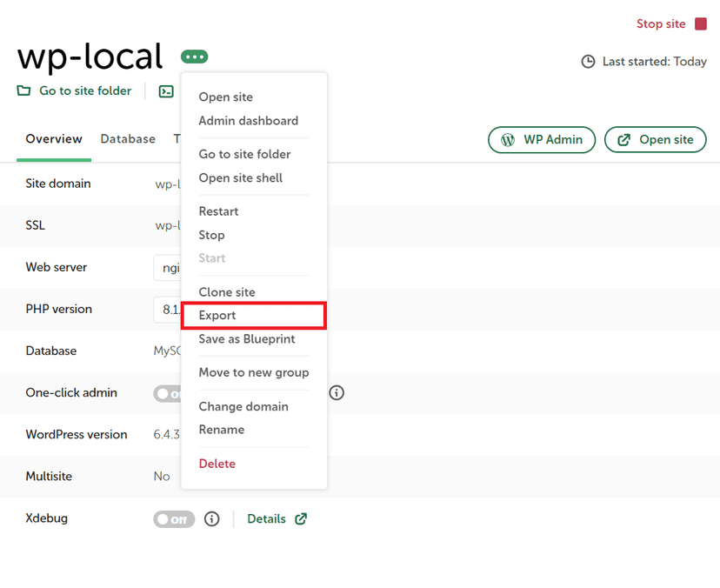This screenshot has width=720, height=588.
Task: Open the ellipsis options menu beside wp-local
Action: pos(194,57)
